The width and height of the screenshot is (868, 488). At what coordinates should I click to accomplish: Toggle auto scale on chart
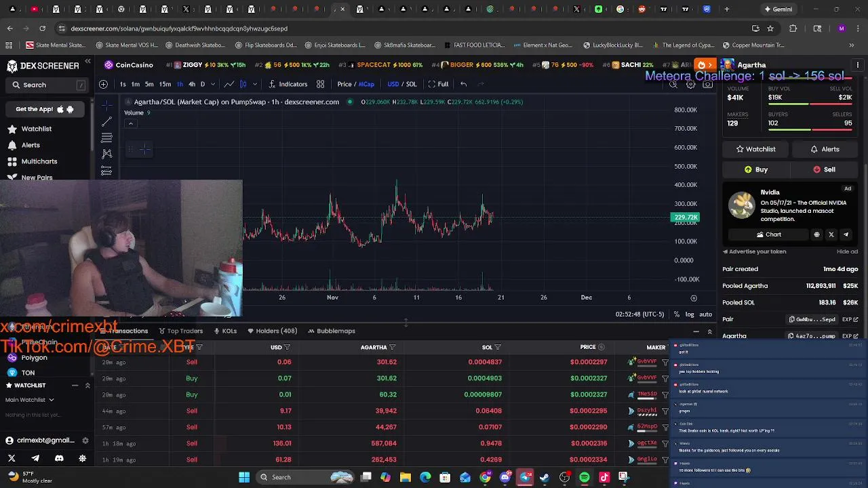[x=706, y=314]
